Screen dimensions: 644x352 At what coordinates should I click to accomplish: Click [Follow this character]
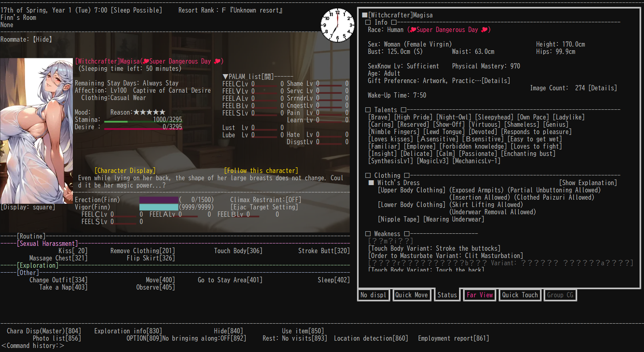tap(261, 171)
